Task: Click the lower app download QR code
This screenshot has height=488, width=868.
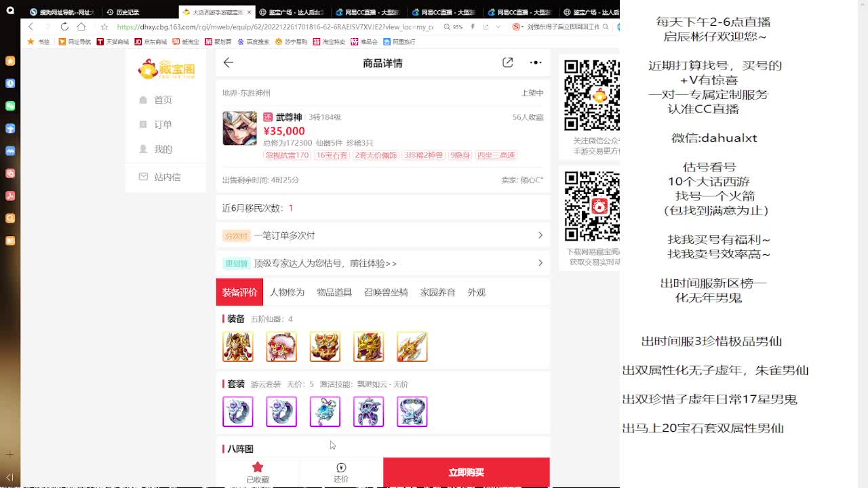Action: click(592, 206)
